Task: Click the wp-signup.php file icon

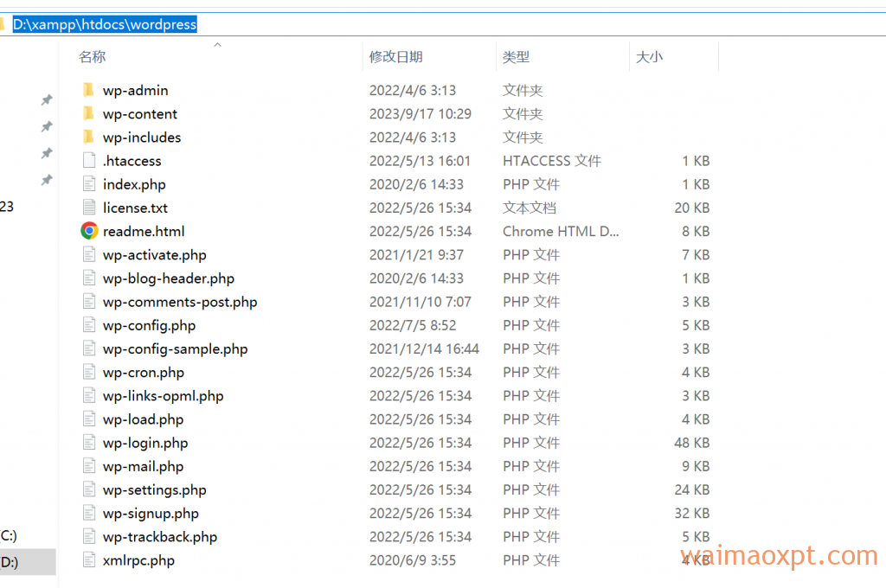Action: tap(89, 514)
